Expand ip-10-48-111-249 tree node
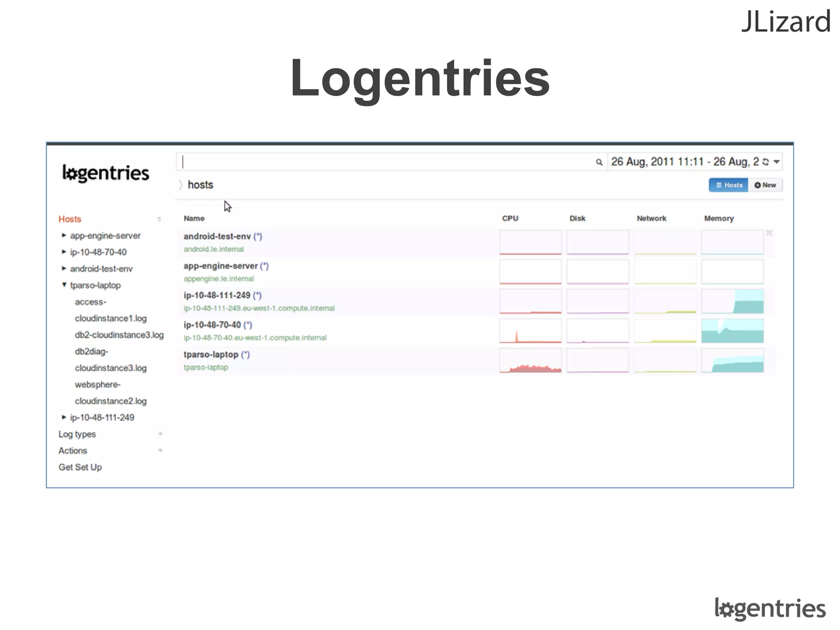Image resolution: width=840 pixels, height=630 pixels. [x=64, y=417]
